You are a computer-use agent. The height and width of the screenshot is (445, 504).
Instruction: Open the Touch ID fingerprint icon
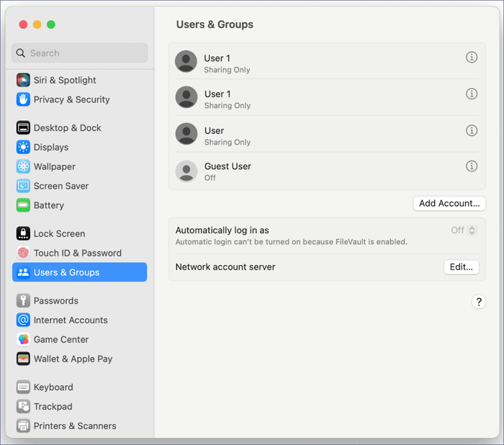(23, 253)
